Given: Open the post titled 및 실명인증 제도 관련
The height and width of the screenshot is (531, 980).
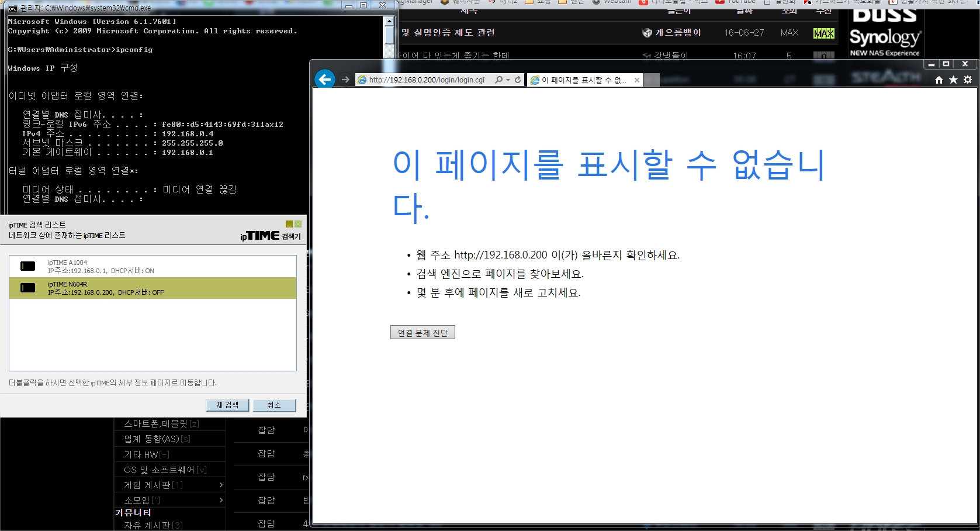Looking at the screenshot, I should tap(448, 33).
